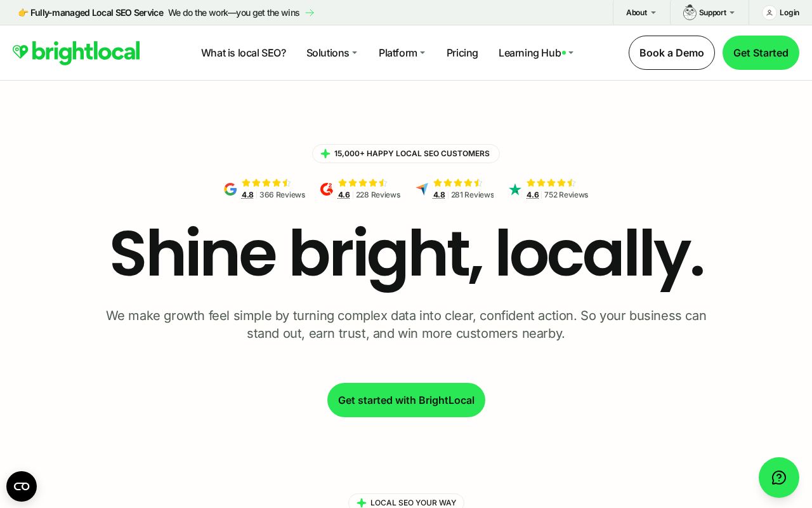Click the Capterra logo review icon
The width and height of the screenshot is (812, 508).
[422, 189]
